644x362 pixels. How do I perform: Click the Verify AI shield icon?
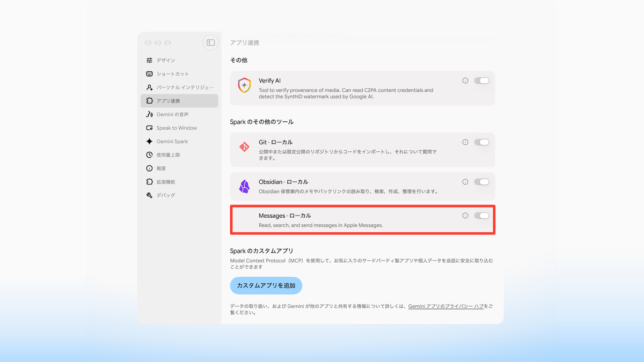click(x=244, y=85)
